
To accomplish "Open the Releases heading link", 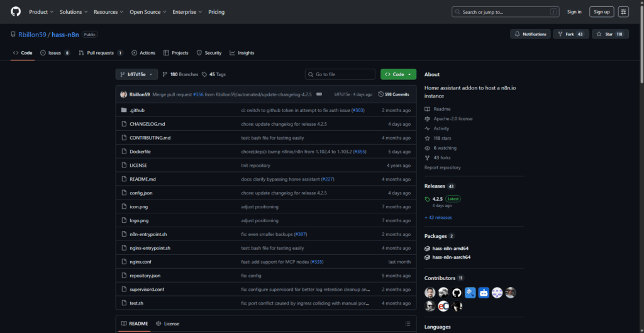I will [434, 186].
